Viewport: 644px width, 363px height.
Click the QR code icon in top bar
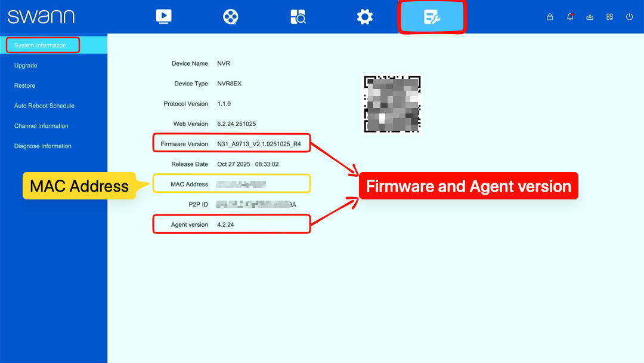point(609,17)
